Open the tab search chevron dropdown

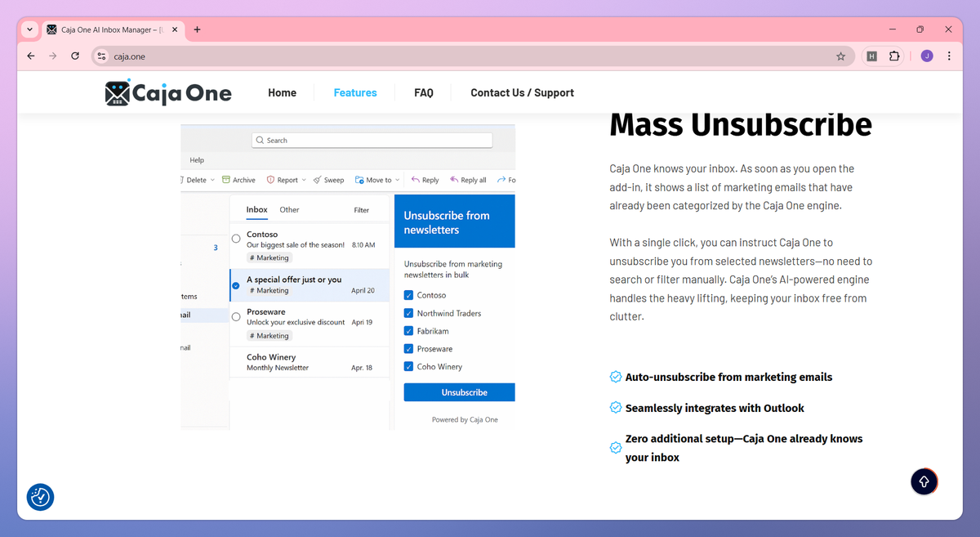30,29
